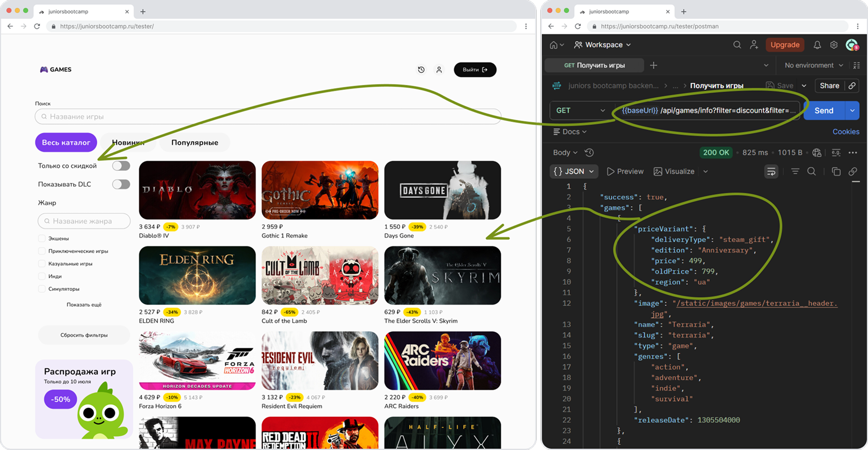The height and width of the screenshot is (450, 868).
Task: Check the Экшены genre checkbox
Action: click(x=42, y=238)
